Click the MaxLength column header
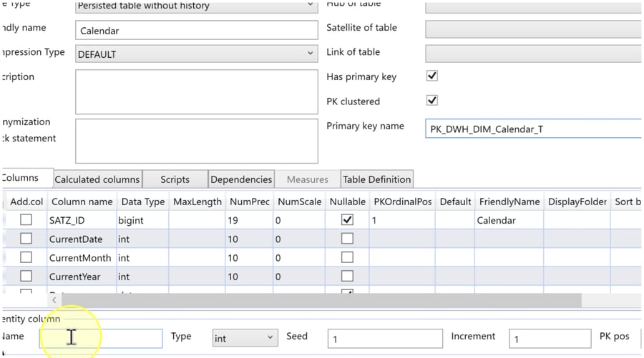This screenshot has width=644, height=358. click(197, 202)
